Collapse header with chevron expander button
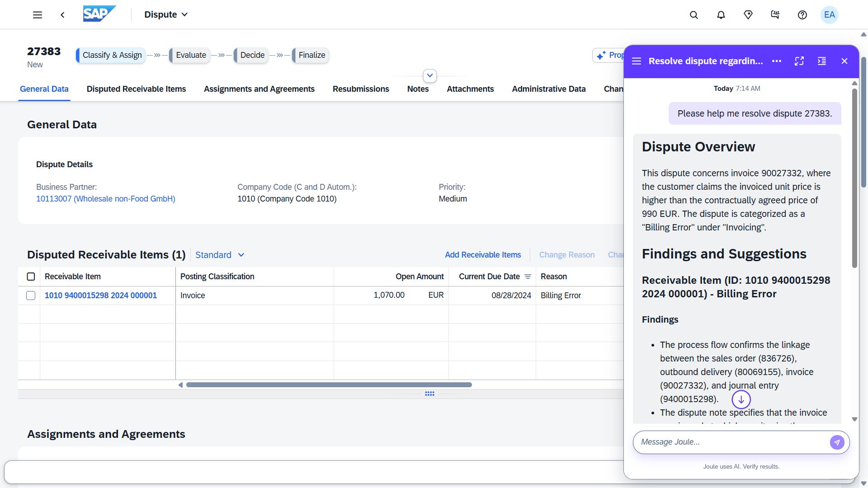The height and width of the screenshot is (488, 868). tap(429, 75)
